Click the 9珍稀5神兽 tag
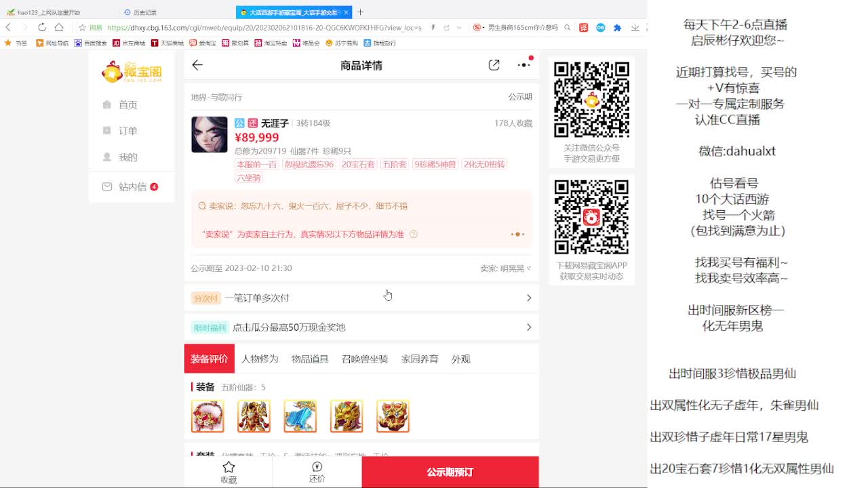The height and width of the screenshot is (488, 868). point(435,164)
